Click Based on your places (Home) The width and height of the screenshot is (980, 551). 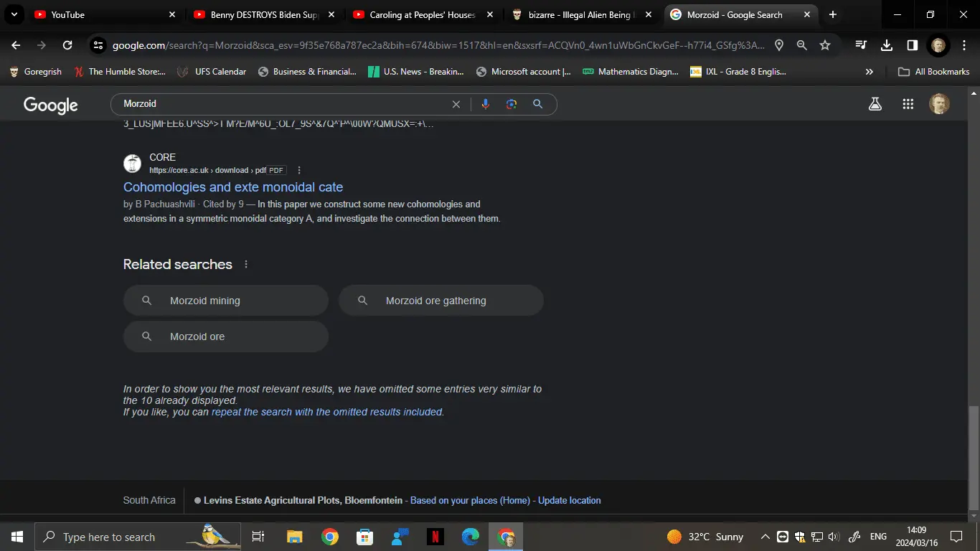470,501
